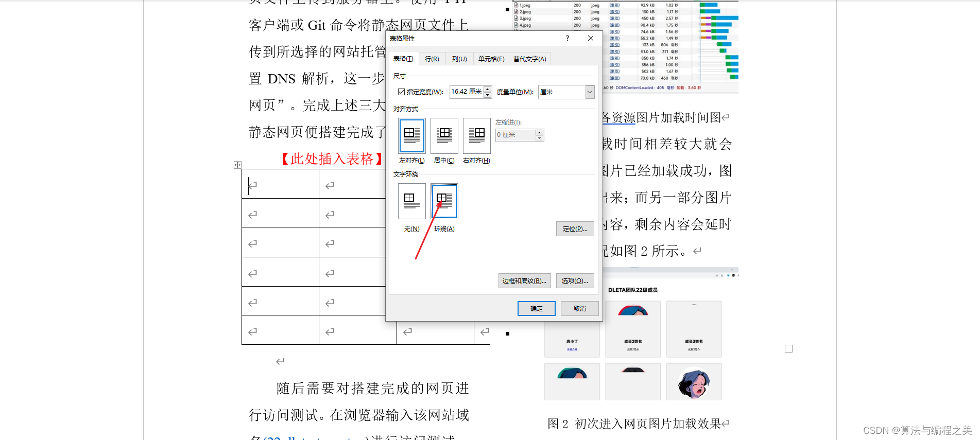Click the first table cell in document
980x440 pixels.
(x=280, y=184)
